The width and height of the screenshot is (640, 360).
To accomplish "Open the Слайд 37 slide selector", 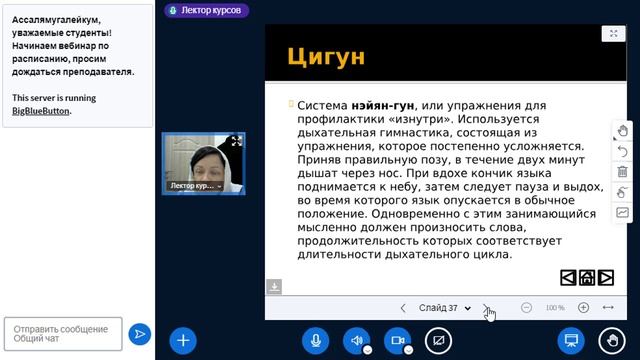I will coord(444,308).
